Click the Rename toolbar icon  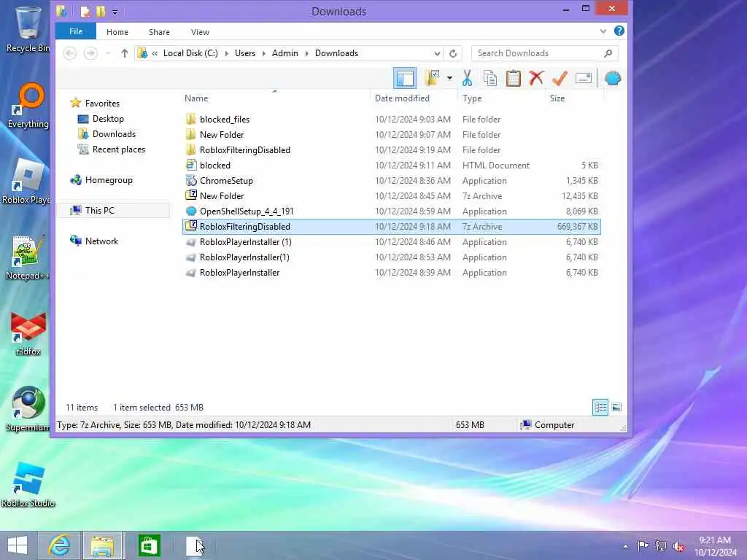(583, 78)
